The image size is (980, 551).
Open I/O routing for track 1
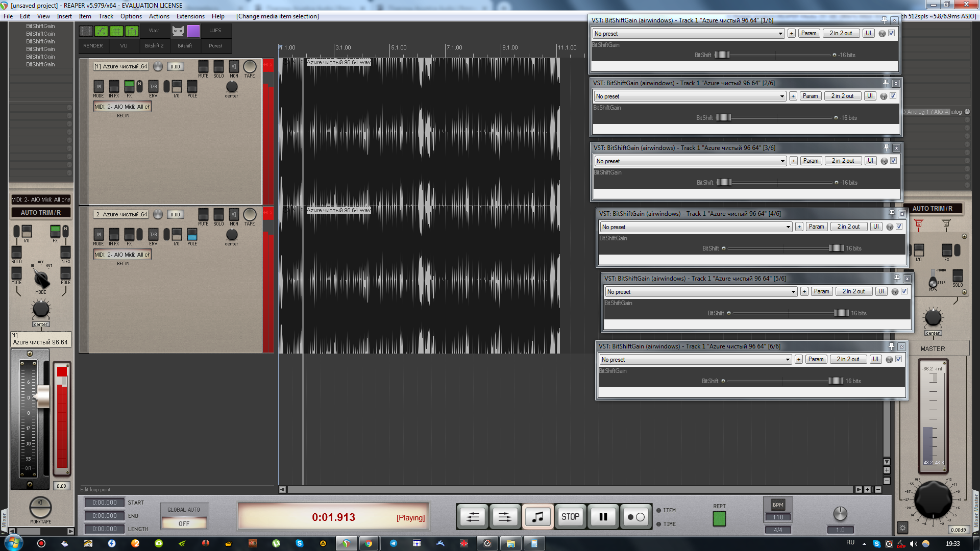177,86
